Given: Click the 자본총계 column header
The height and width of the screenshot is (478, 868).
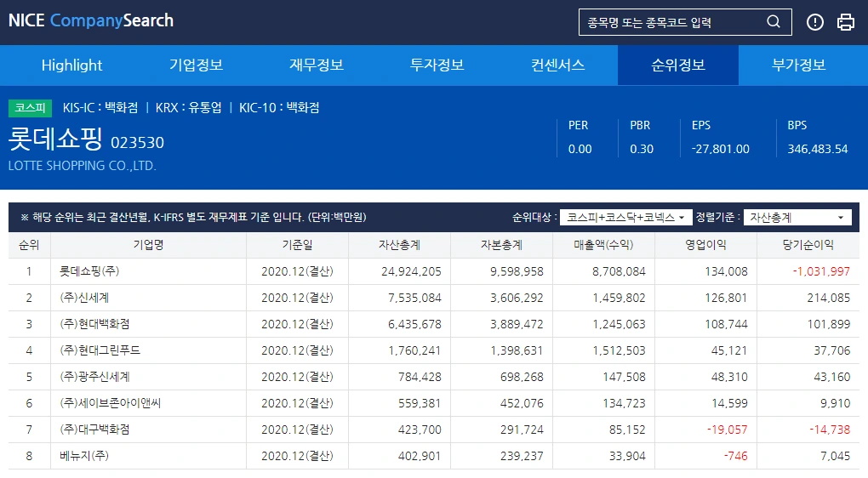Looking at the screenshot, I should 501,245.
